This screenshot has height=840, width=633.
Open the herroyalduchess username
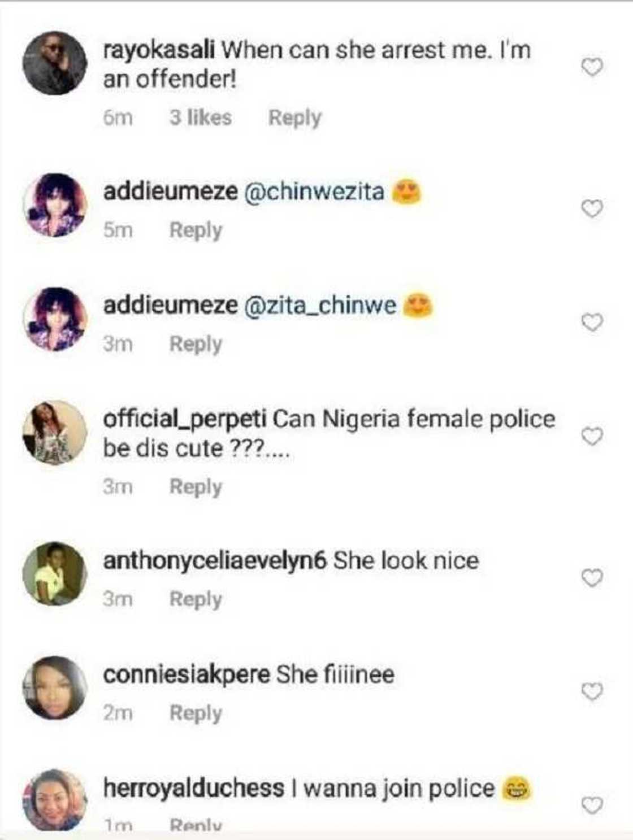coord(193,788)
